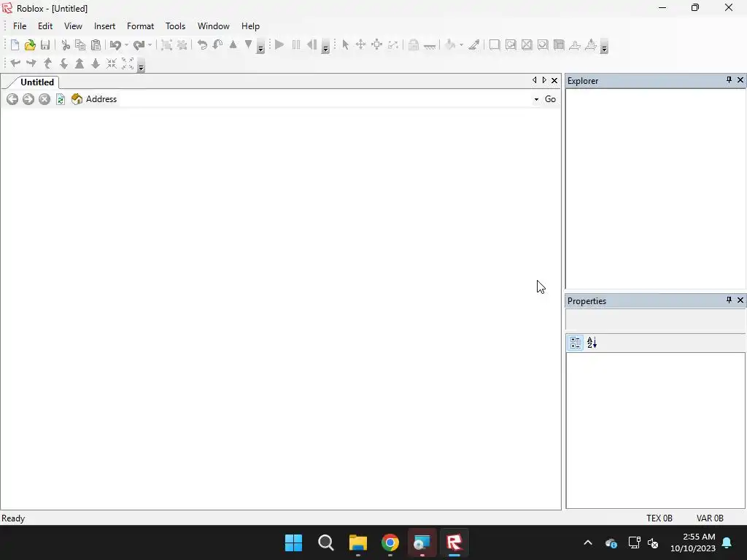The width and height of the screenshot is (747, 560).
Task: Click the Anchor surface tool icon
Action: point(430,46)
